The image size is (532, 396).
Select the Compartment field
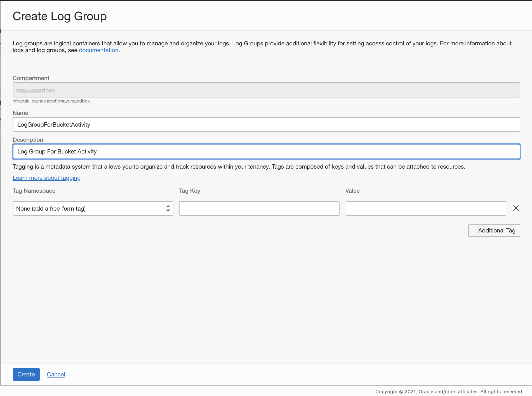point(266,90)
